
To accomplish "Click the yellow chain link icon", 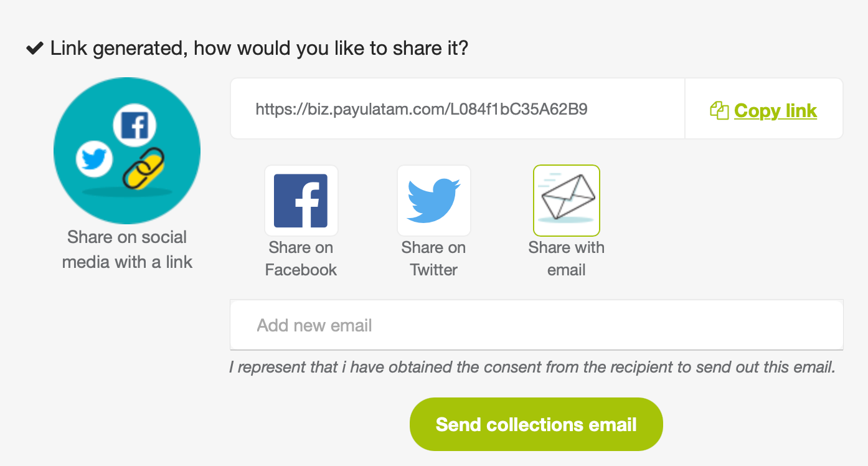I will pos(143,168).
